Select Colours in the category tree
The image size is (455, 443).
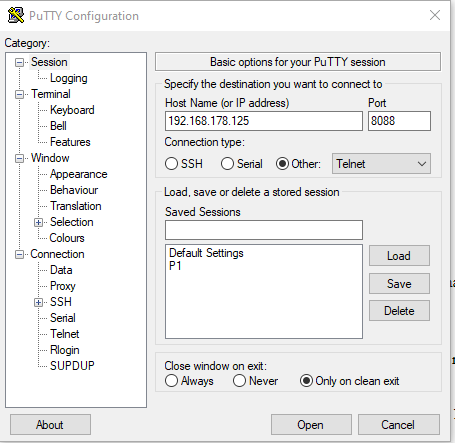[67, 238]
